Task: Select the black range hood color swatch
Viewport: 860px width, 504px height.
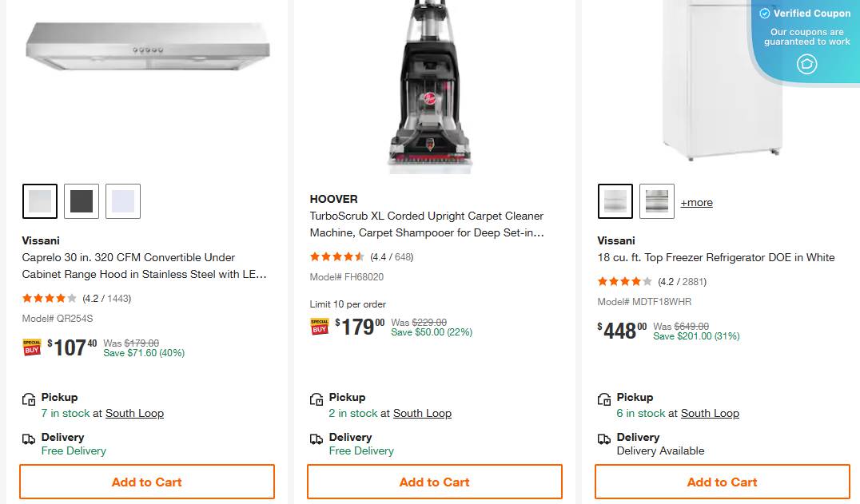Action: point(82,201)
